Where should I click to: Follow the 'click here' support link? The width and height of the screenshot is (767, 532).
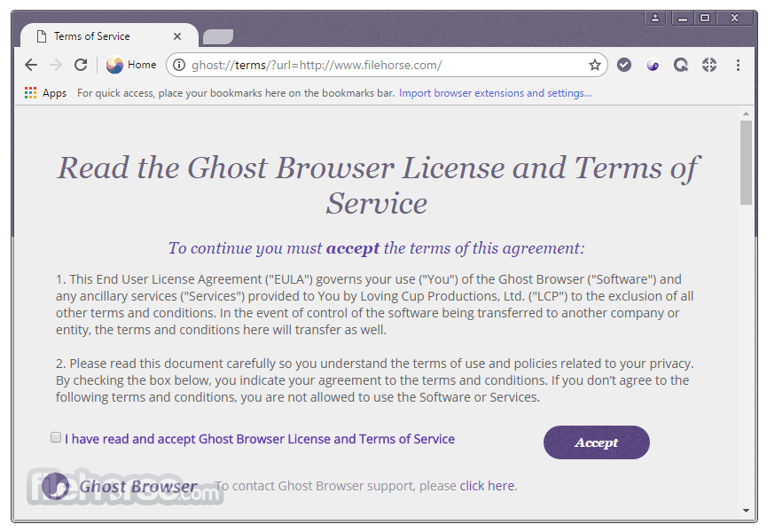tap(487, 486)
